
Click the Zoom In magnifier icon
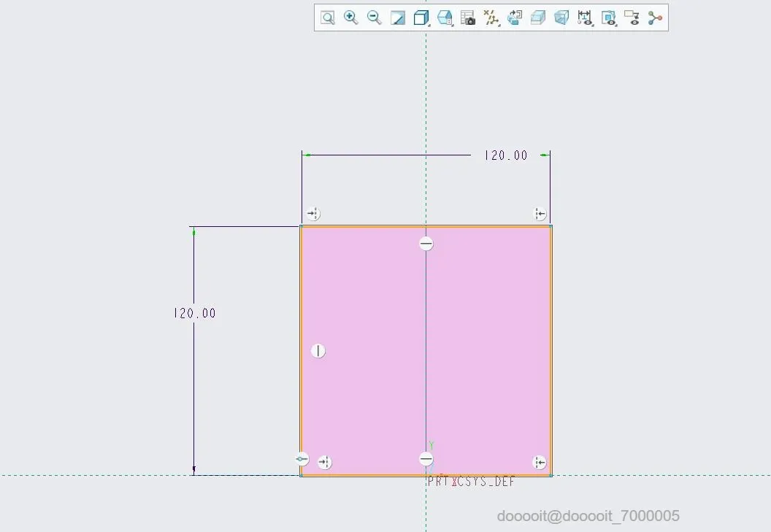[350, 18]
